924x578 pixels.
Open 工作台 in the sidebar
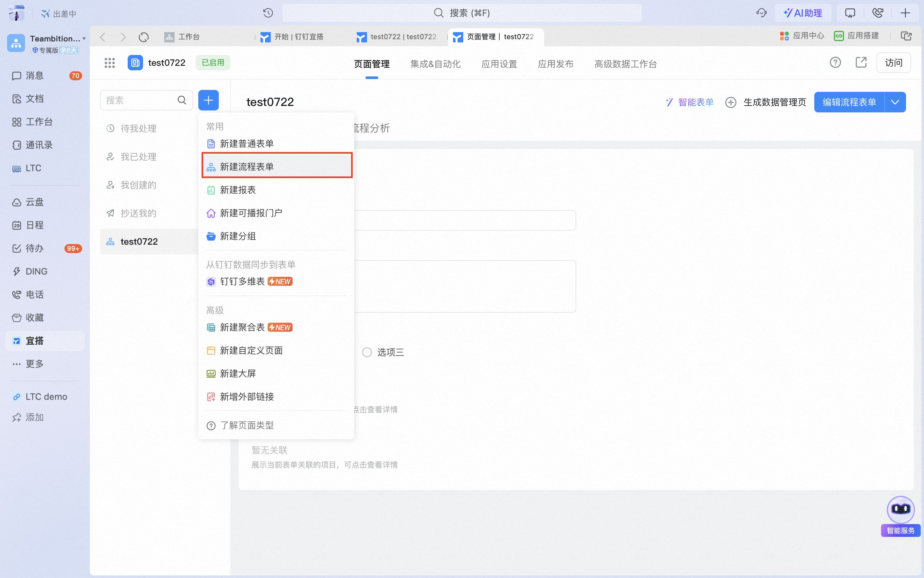[x=45, y=122]
